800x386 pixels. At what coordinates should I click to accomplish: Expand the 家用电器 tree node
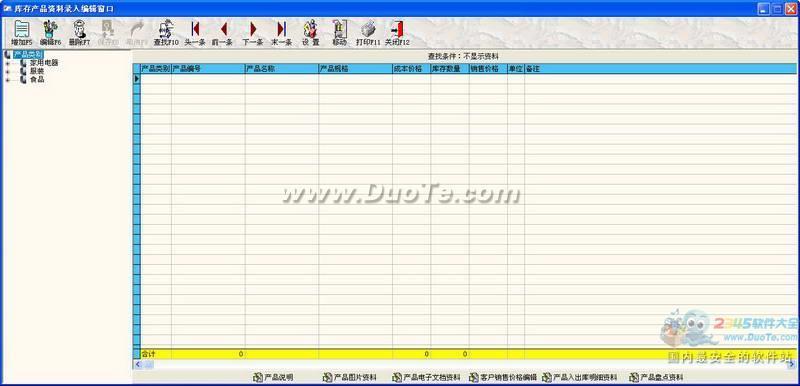pyautogui.click(x=8, y=63)
